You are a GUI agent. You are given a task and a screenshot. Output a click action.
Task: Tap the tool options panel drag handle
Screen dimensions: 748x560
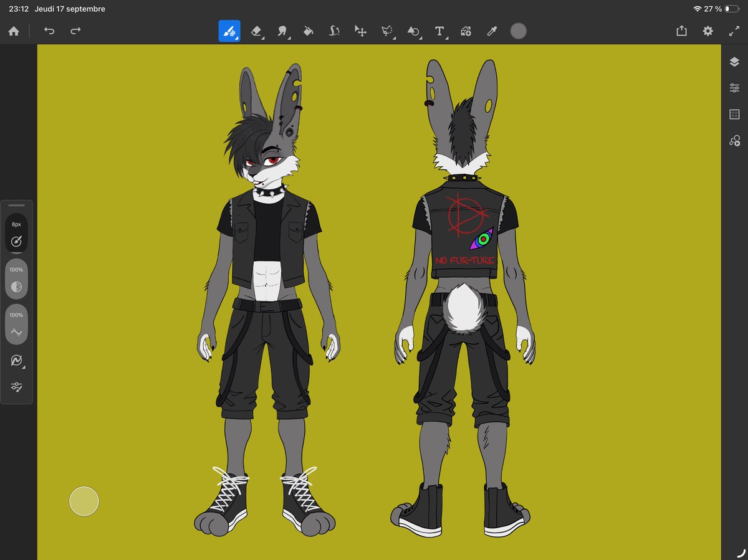tap(17, 205)
